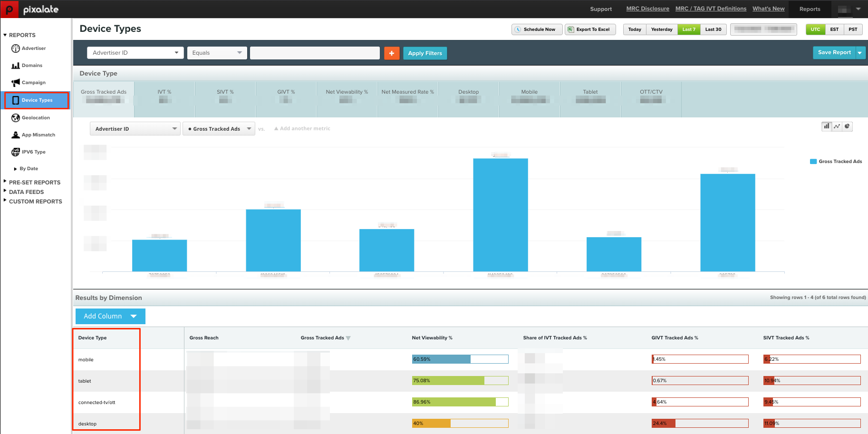Open the What's New link
The image size is (868, 434).
pyautogui.click(x=768, y=9)
